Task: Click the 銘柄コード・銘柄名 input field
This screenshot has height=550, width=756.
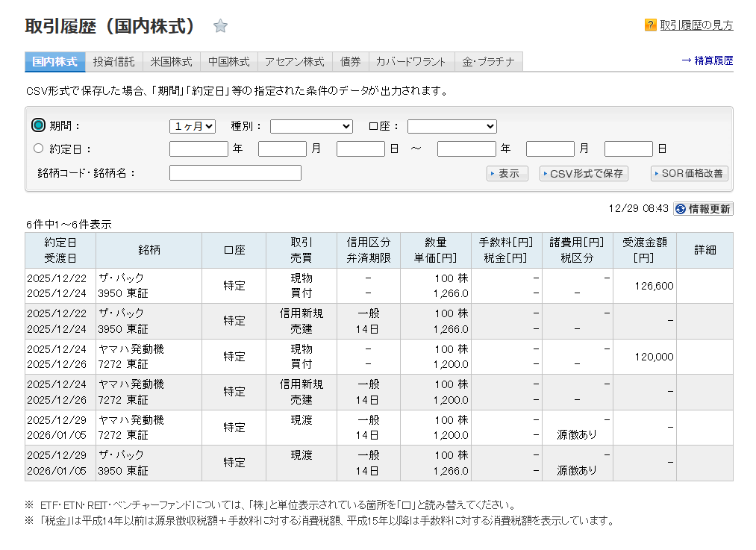Action: pyautogui.click(x=235, y=173)
